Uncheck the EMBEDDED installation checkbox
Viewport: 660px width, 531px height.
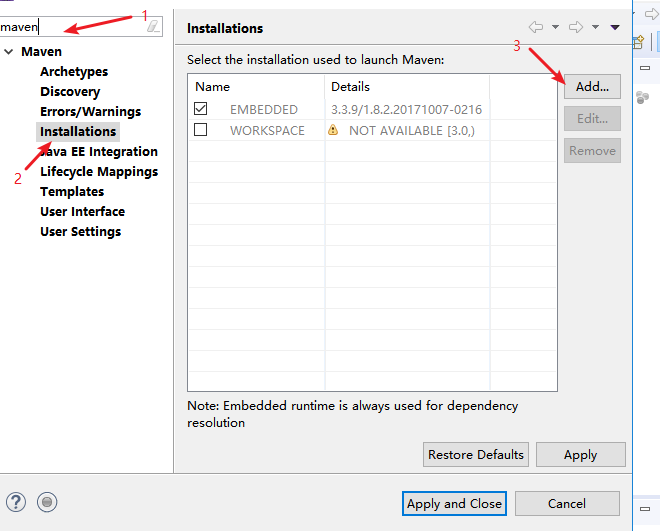click(201, 109)
